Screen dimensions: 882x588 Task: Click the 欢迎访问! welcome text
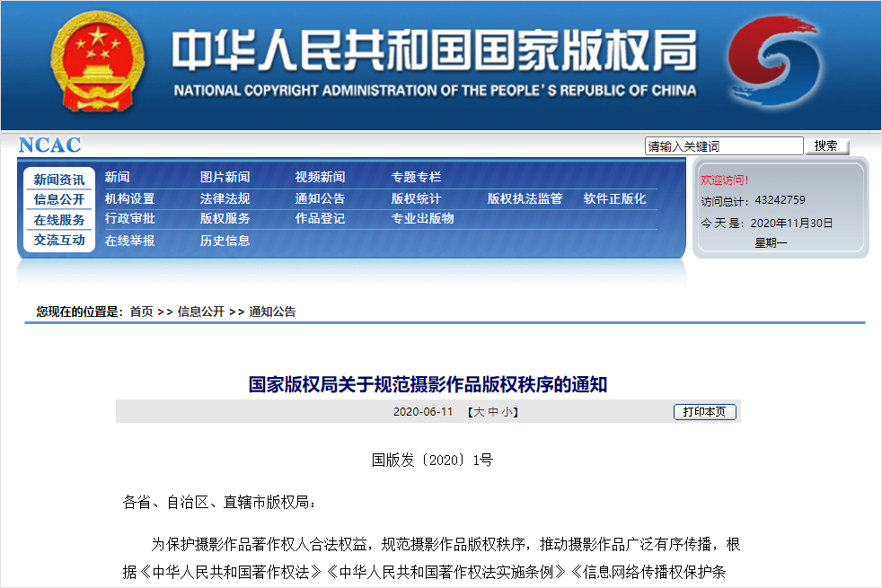pos(725,180)
